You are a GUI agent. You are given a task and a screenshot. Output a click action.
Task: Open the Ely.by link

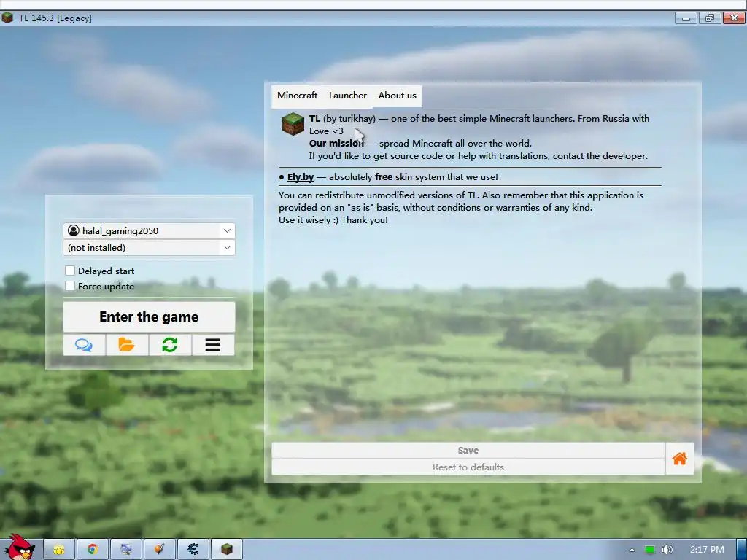[x=301, y=177]
